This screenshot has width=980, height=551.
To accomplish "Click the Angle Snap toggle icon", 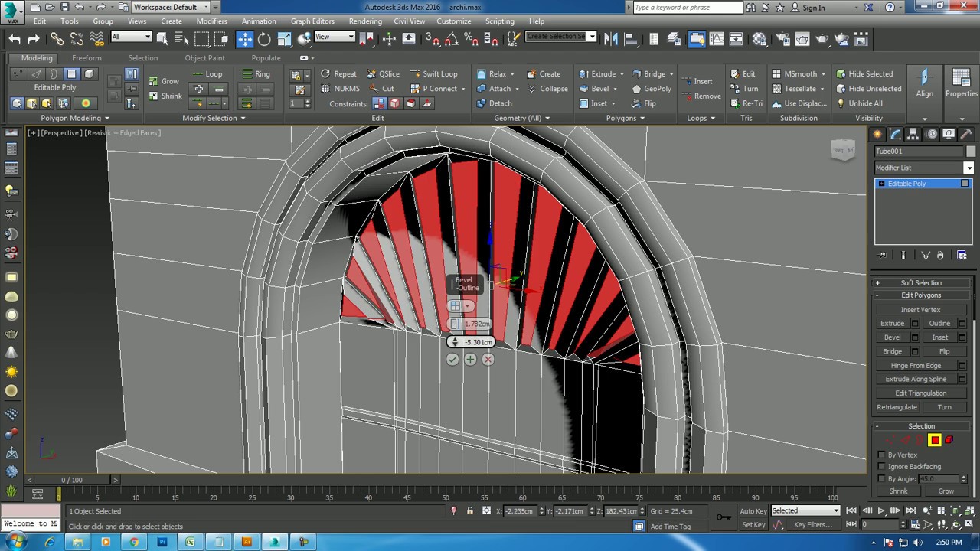I will 452,39.
